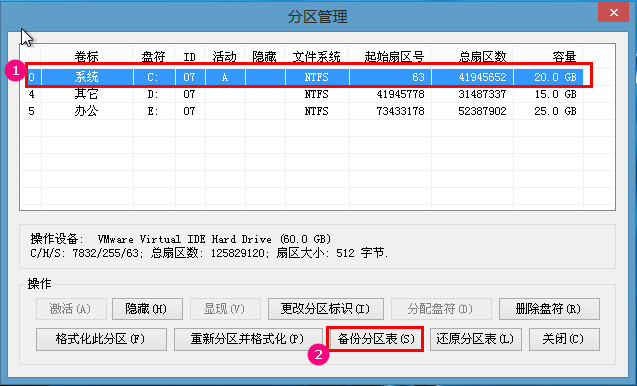The height and width of the screenshot is (386, 637).
Task: Click NTFS cell in the 其它 row
Action: tap(316, 94)
